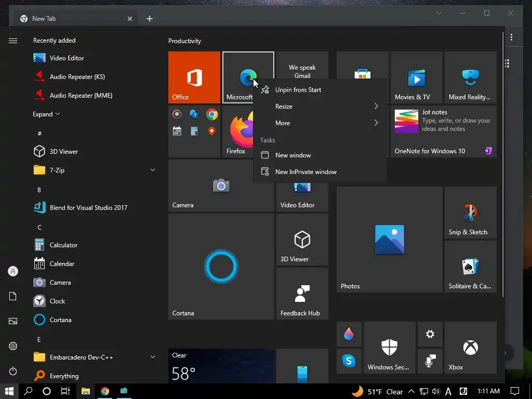Launch the Mixed Reality Portal tile
Screen dimensions: 532x399
(471, 77)
